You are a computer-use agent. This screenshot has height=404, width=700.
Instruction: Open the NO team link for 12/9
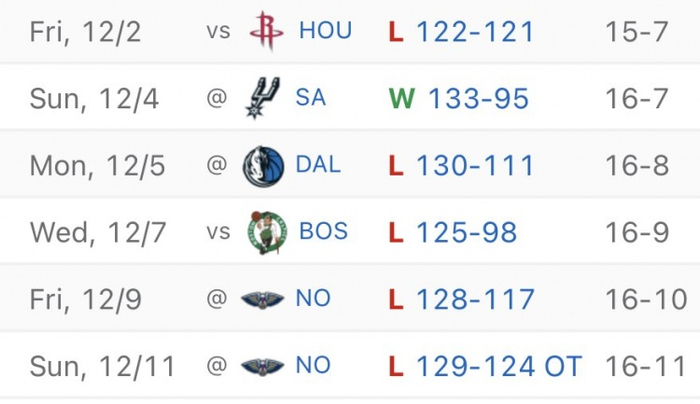(313, 299)
